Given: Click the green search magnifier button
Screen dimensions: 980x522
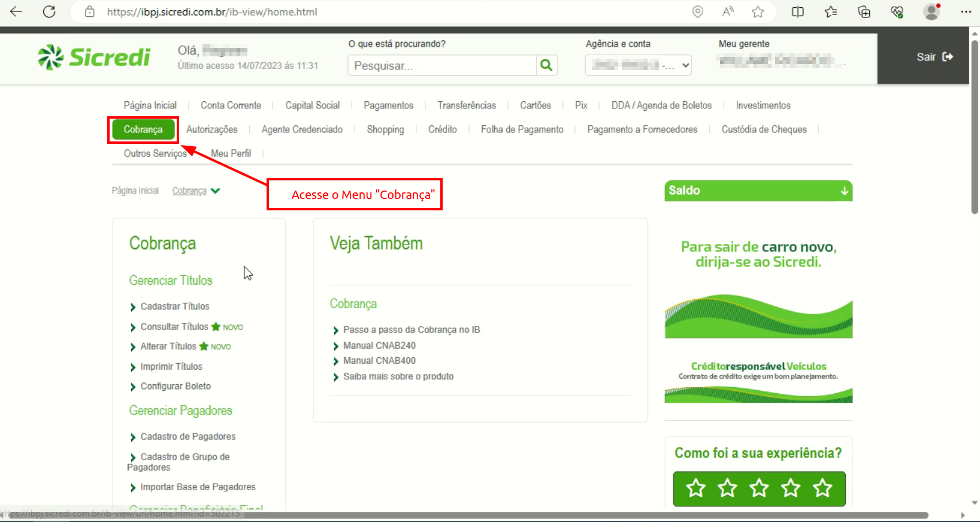Looking at the screenshot, I should click(546, 65).
